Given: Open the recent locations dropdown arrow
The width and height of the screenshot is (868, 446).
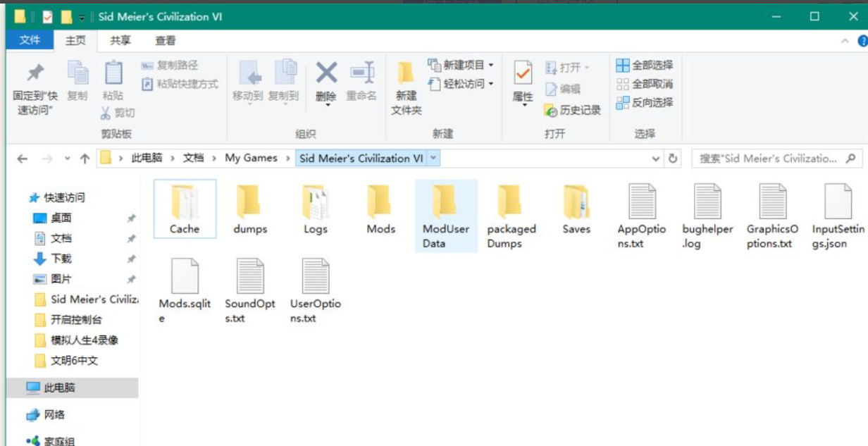Looking at the screenshot, I should 68,159.
